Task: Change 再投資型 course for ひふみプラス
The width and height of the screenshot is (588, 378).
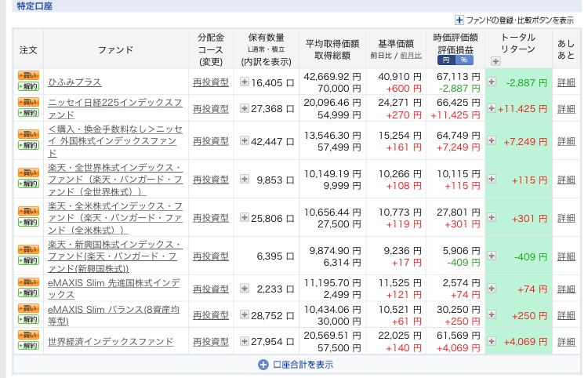Action: (x=211, y=82)
